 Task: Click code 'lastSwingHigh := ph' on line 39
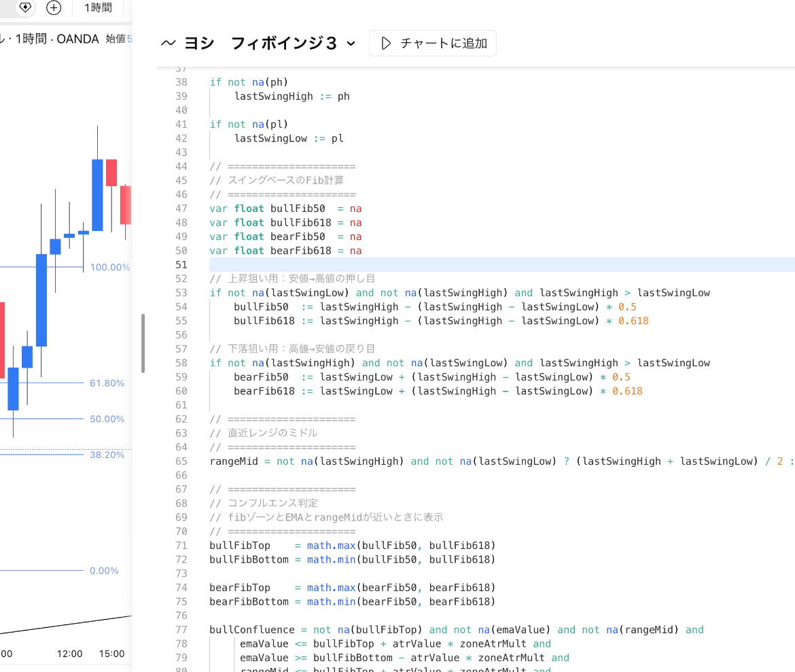click(x=291, y=96)
